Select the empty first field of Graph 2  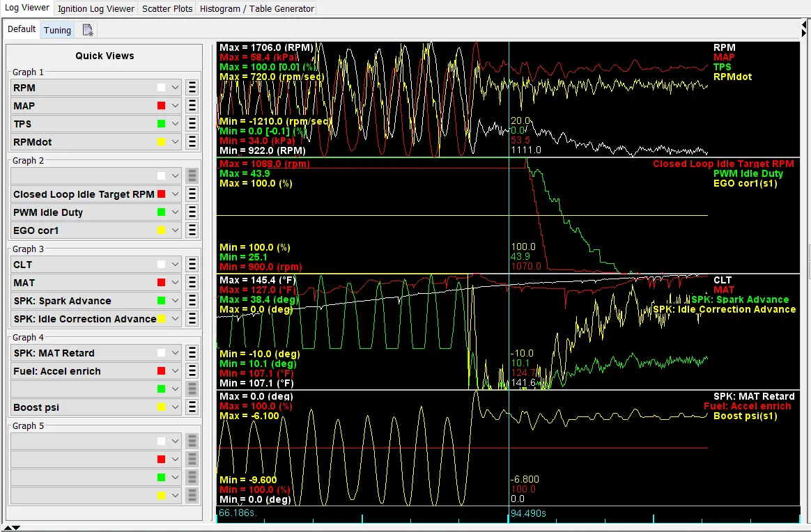coord(95,175)
